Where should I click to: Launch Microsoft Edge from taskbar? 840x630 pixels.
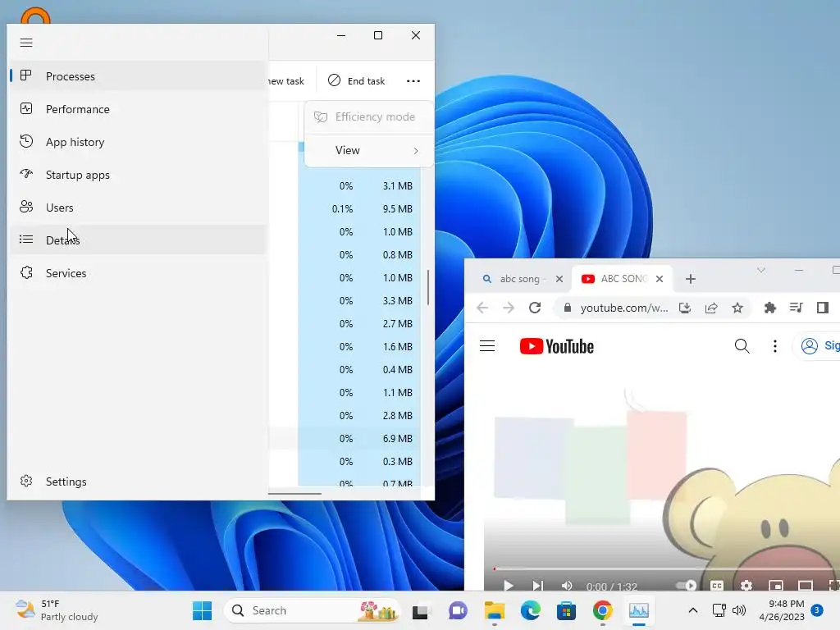[x=531, y=610]
